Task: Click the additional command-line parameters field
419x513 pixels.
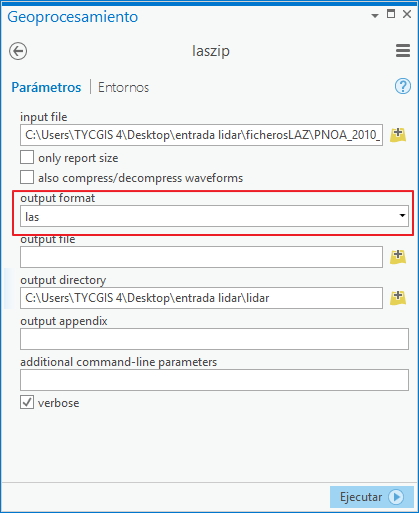Action: click(x=214, y=380)
